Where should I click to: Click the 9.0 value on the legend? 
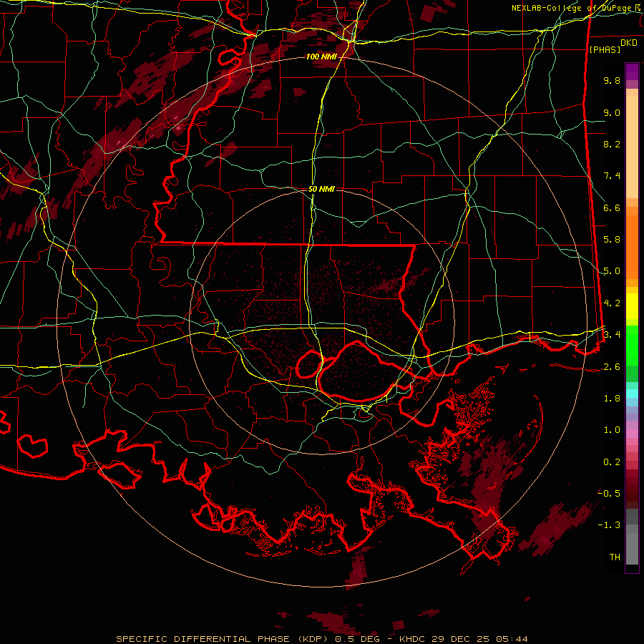pos(612,112)
